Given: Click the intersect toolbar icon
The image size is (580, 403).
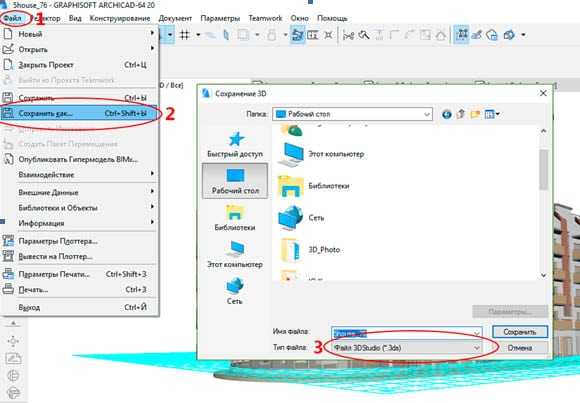Looking at the screenshot, I should [328, 35].
